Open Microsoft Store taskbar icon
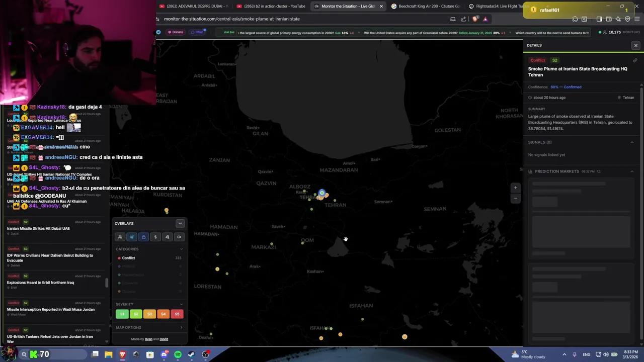The height and width of the screenshot is (362, 644). tap(150, 354)
